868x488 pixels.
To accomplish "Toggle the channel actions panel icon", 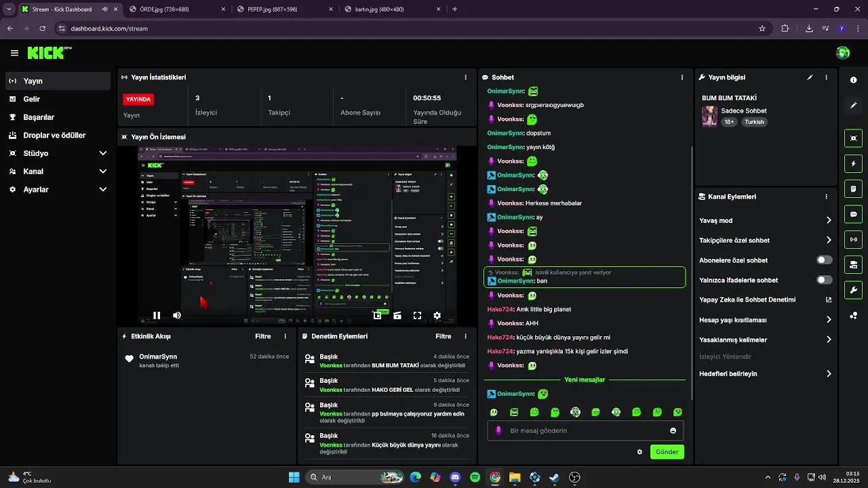I will [853, 264].
